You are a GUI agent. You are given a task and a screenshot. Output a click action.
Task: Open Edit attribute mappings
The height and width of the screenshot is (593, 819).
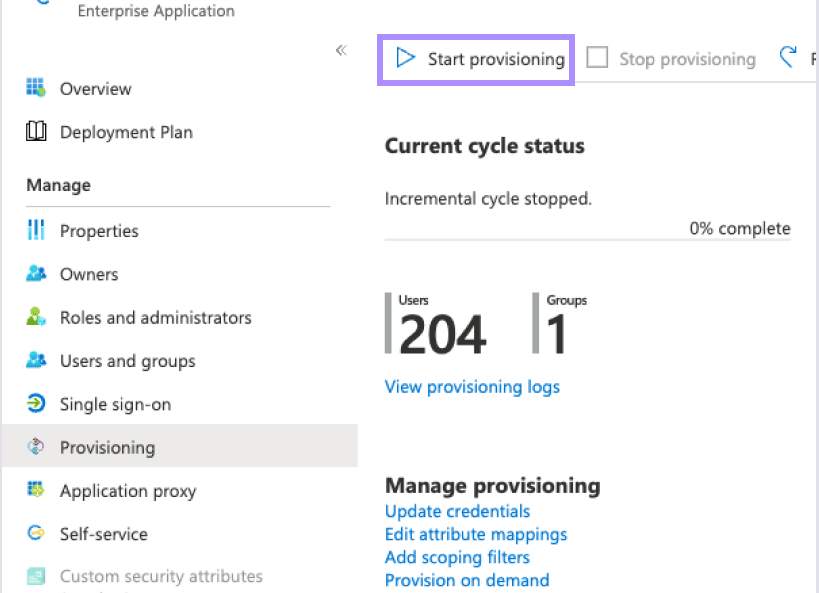[x=476, y=534]
